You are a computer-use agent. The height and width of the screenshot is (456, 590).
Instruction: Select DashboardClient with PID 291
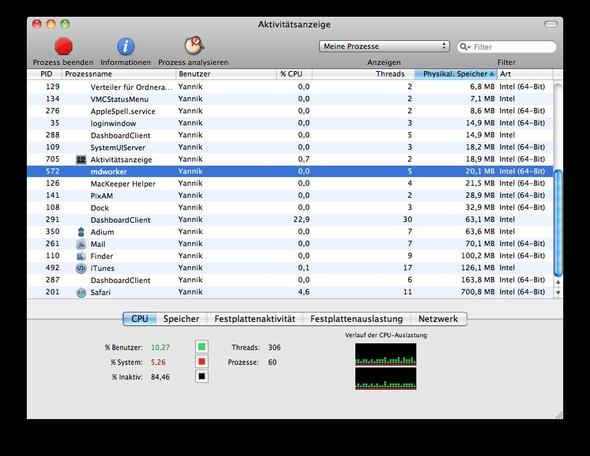click(x=290, y=220)
